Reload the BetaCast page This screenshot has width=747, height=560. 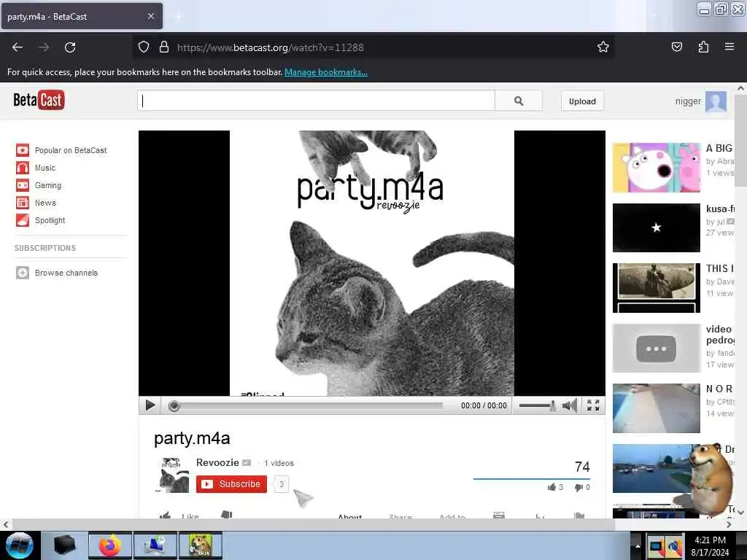click(70, 47)
